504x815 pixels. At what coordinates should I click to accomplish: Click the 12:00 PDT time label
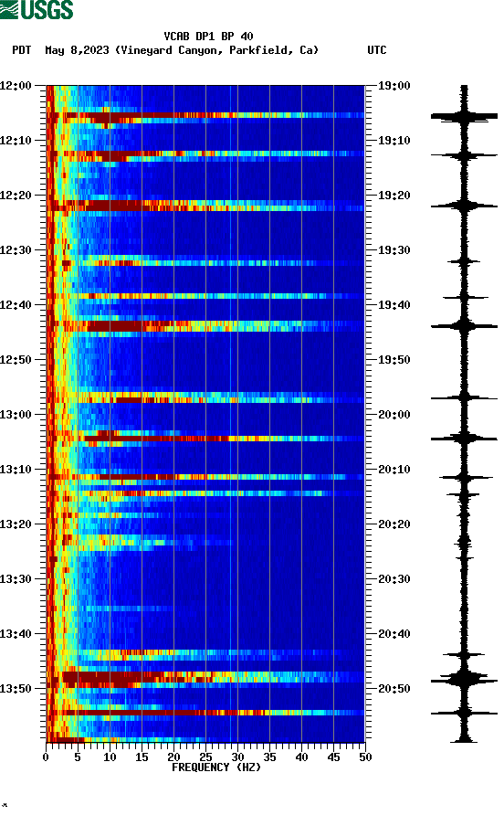click(16, 86)
